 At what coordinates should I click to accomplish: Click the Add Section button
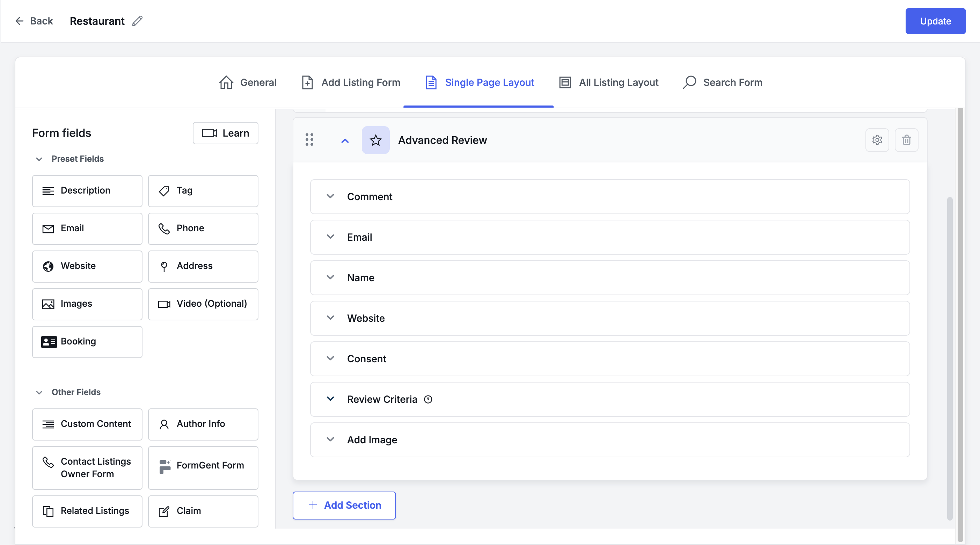[x=344, y=505]
